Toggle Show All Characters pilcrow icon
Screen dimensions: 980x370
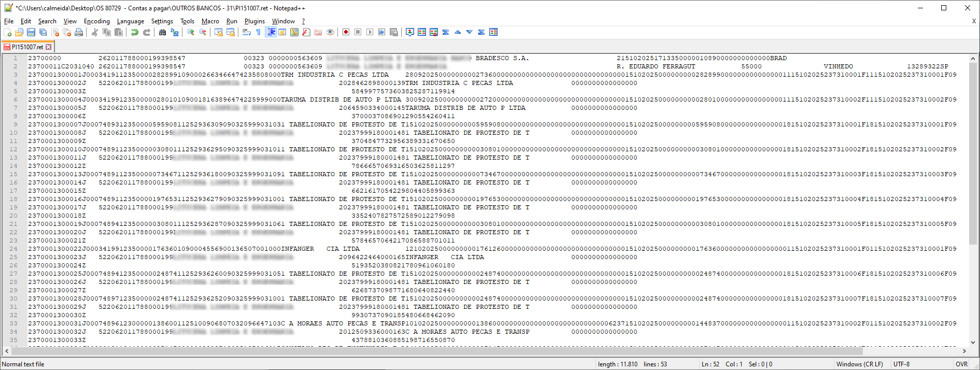tap(258, 32)
